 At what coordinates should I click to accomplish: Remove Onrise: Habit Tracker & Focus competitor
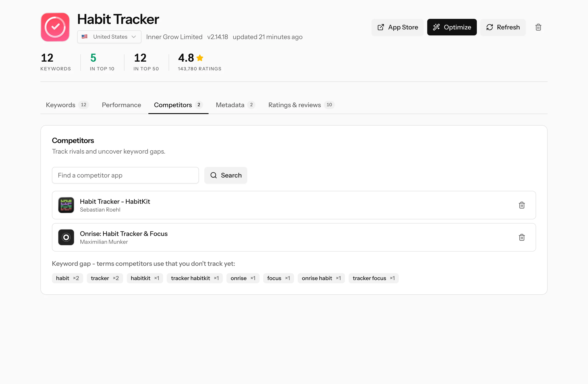522,237
